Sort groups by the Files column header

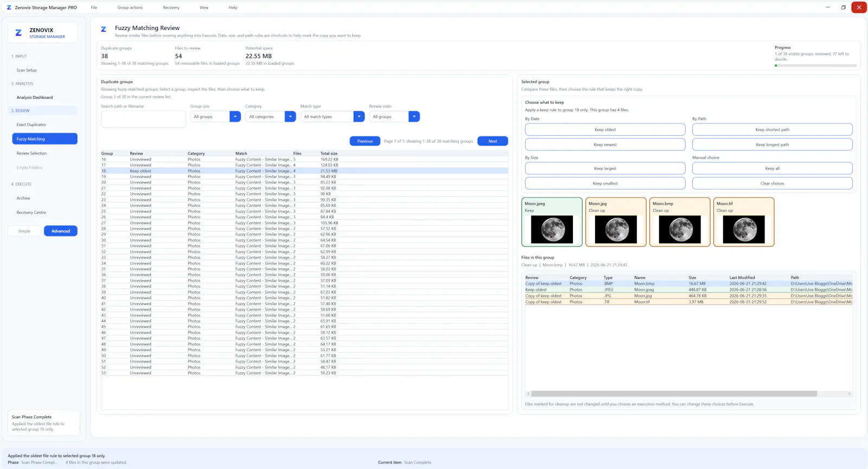point(297,154)
